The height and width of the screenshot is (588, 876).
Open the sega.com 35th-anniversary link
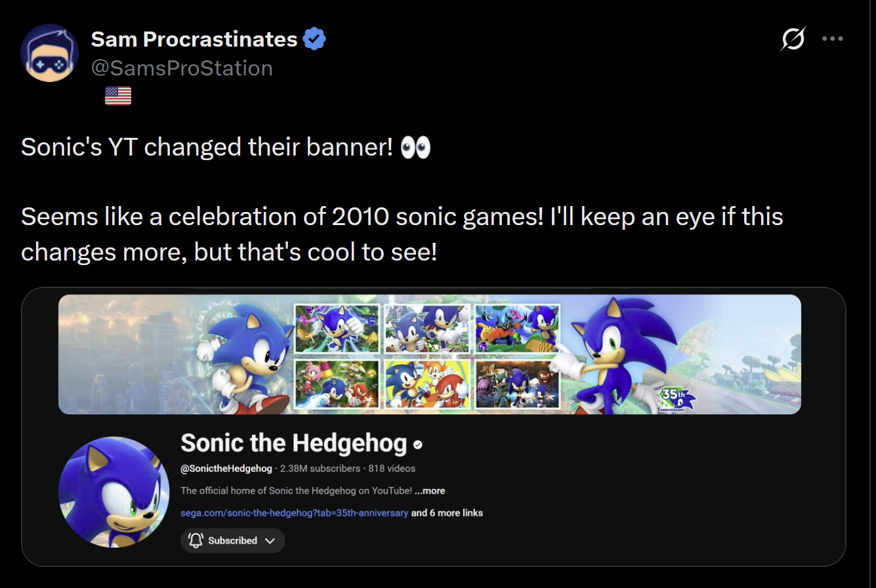pyautogui.click(x=294, y=513)
